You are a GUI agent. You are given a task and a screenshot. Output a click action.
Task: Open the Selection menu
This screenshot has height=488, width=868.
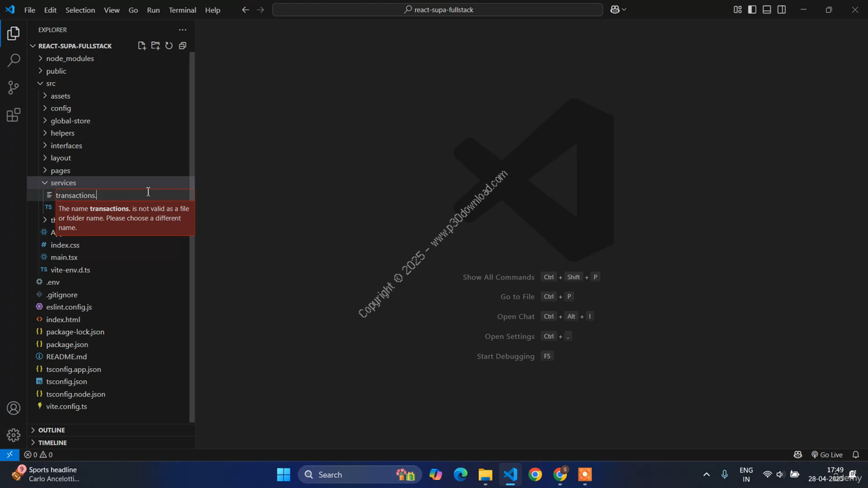point(80,10)
